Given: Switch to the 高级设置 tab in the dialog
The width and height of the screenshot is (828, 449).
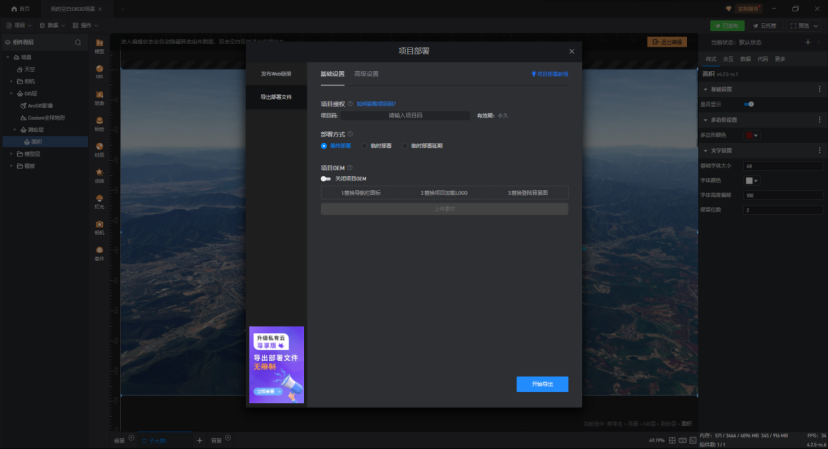Looking at the screenshot, I should [366, 74].
